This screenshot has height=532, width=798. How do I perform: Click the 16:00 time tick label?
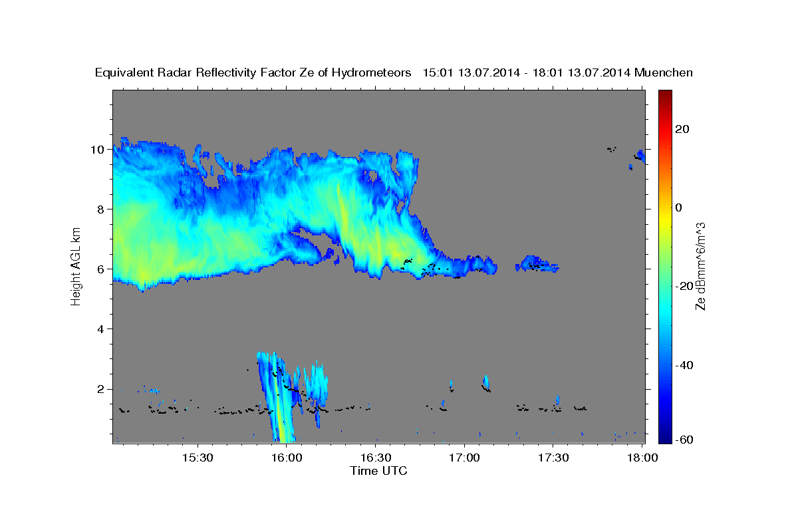pos(287,458)
